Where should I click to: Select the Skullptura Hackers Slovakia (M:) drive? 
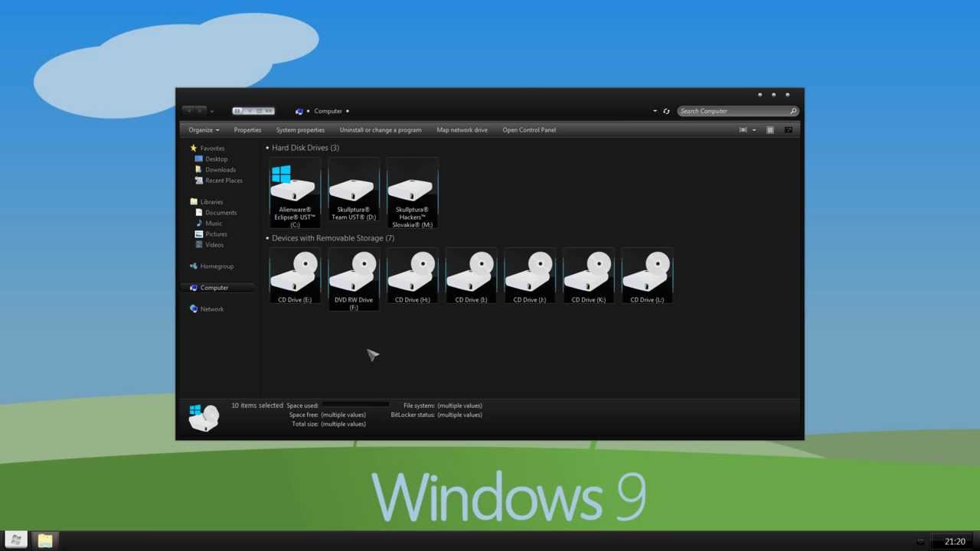(x=413, y=194)
